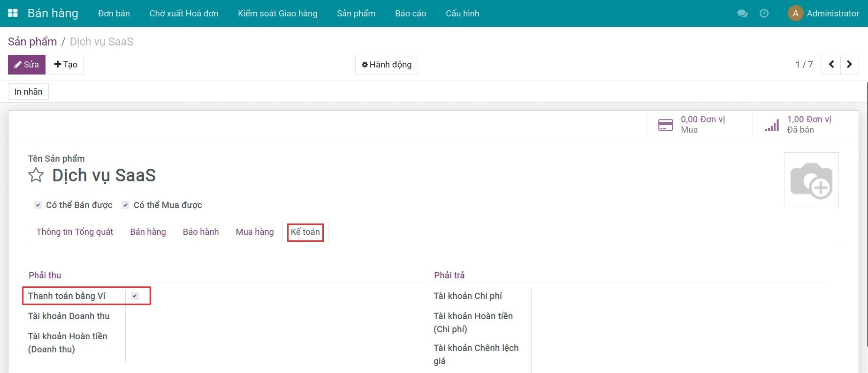Upload product image via camera placeholder
Viewport: 868px width, 373px height.
click(x=811, y=180)
